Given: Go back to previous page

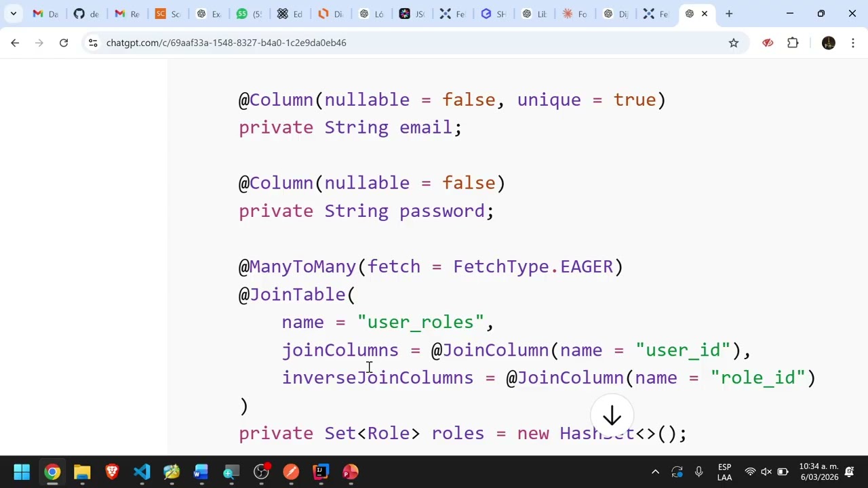Looking at the screenshot, I should [15, 43].
